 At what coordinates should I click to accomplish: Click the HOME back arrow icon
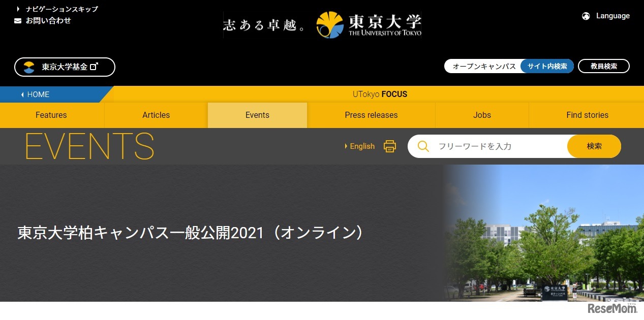tap(22, 94)
